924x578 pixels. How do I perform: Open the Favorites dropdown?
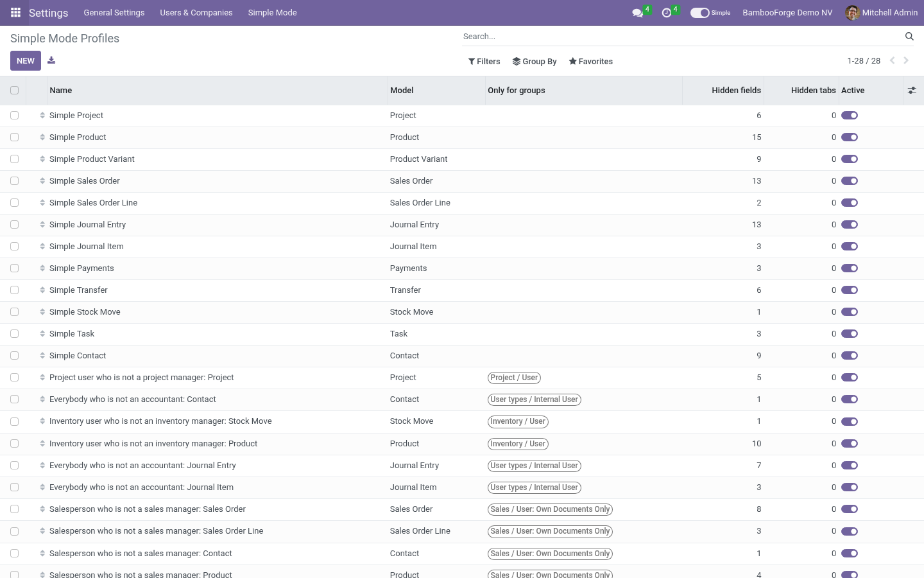point(591,62)
